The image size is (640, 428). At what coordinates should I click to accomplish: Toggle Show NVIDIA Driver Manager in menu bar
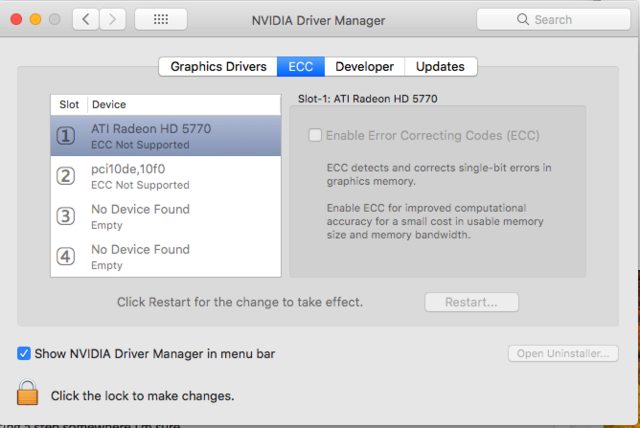pos(24,353)
